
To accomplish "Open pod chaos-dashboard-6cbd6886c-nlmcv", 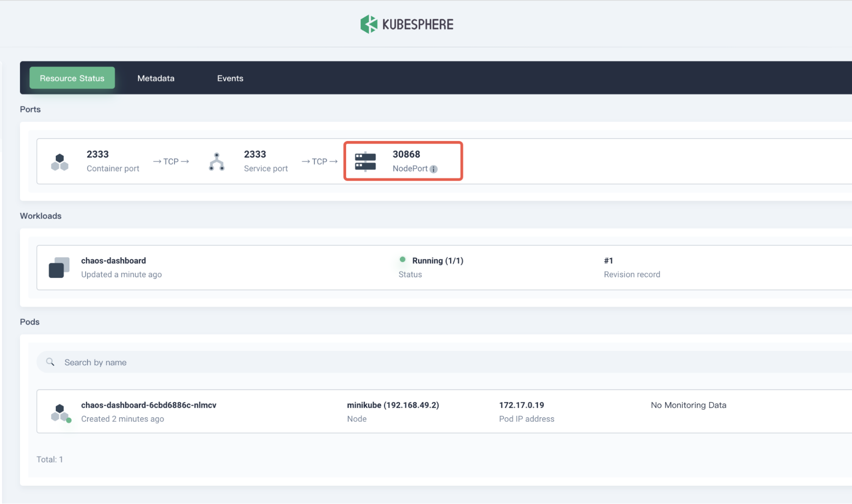I will 149,405.
